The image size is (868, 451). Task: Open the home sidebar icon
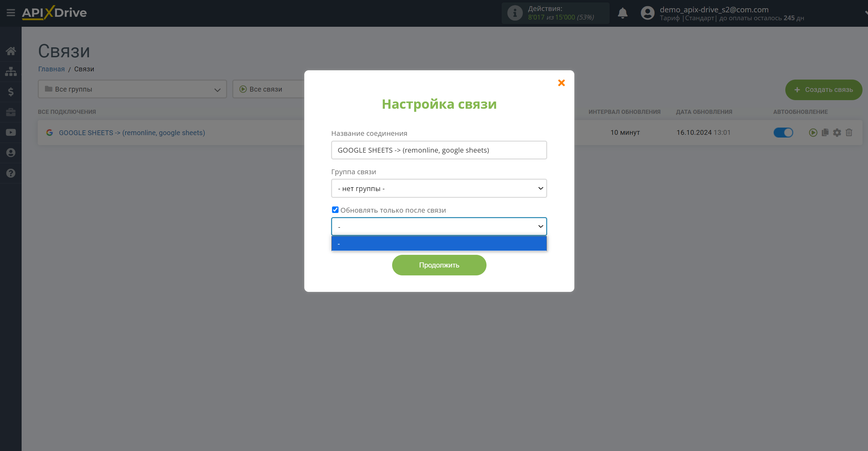(11, 51)
